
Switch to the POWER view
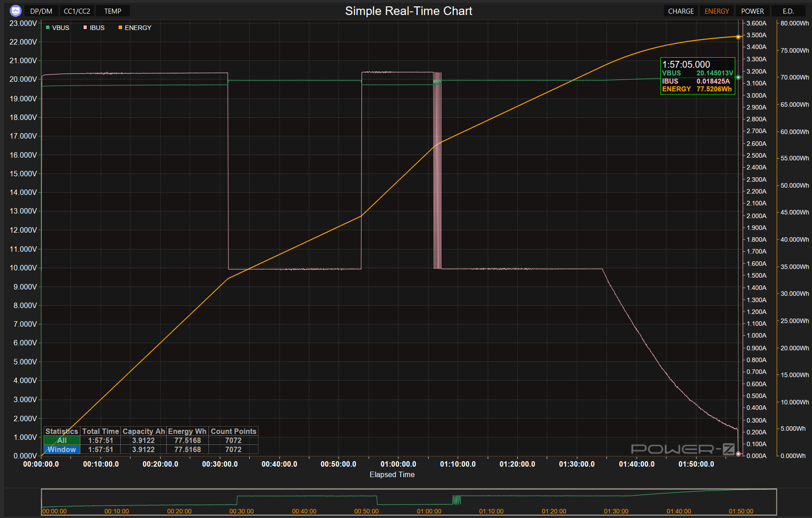click(753, 11)
